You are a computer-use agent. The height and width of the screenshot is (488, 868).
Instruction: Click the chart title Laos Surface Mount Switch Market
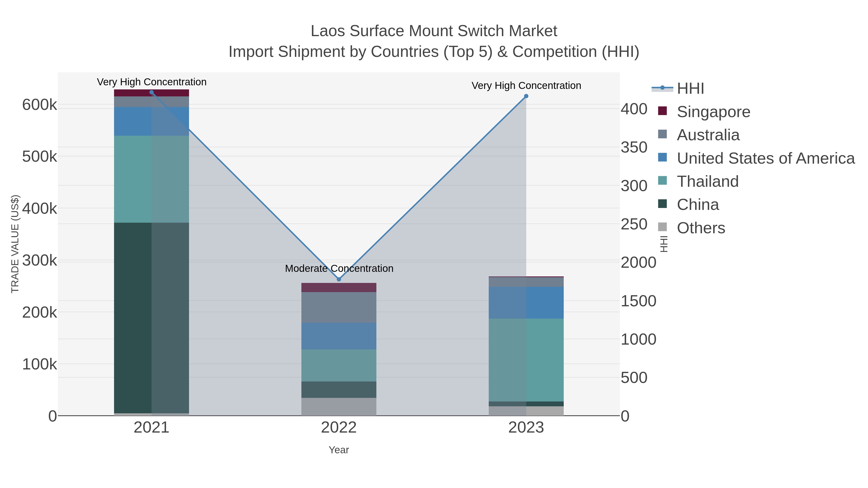434,31
